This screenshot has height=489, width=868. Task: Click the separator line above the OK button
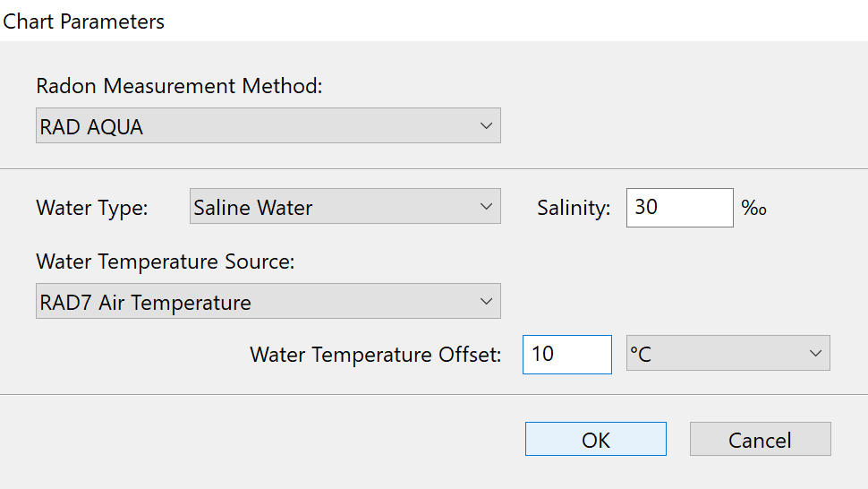point(434,394)
